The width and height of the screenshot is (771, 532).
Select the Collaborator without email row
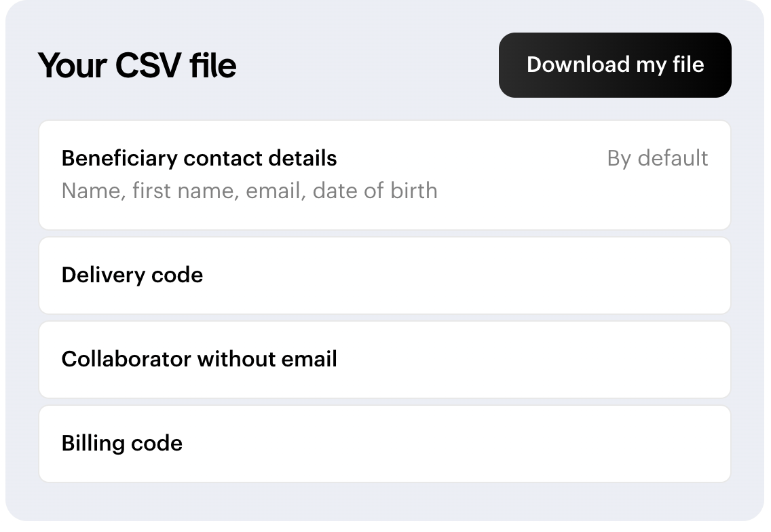point(384,360)
